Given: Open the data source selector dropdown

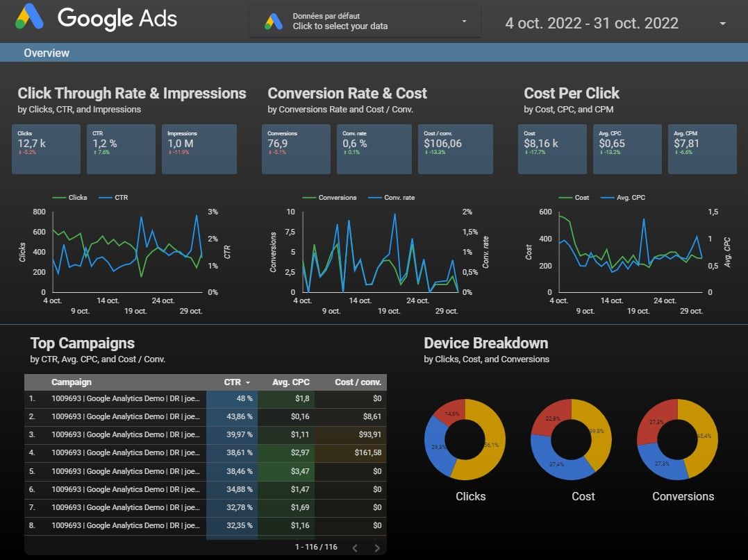Looking at the screenshot, I should click(365, 22).
